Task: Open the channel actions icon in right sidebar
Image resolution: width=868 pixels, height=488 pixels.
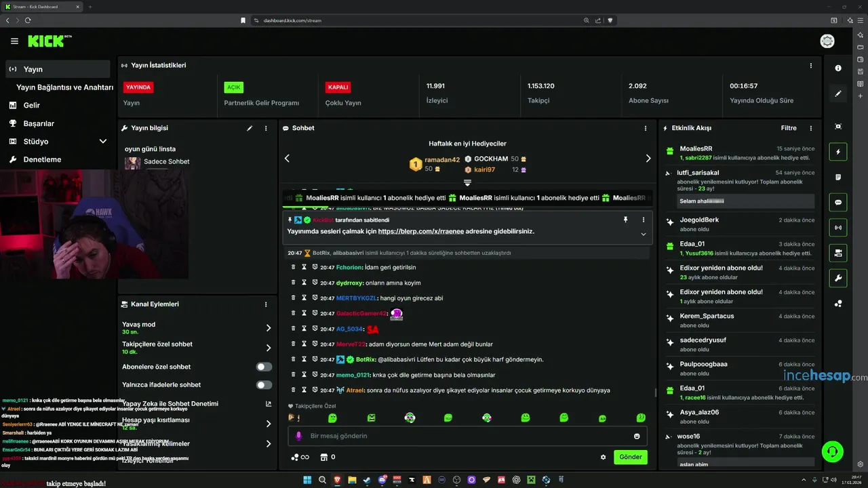Action: [838, 253]
